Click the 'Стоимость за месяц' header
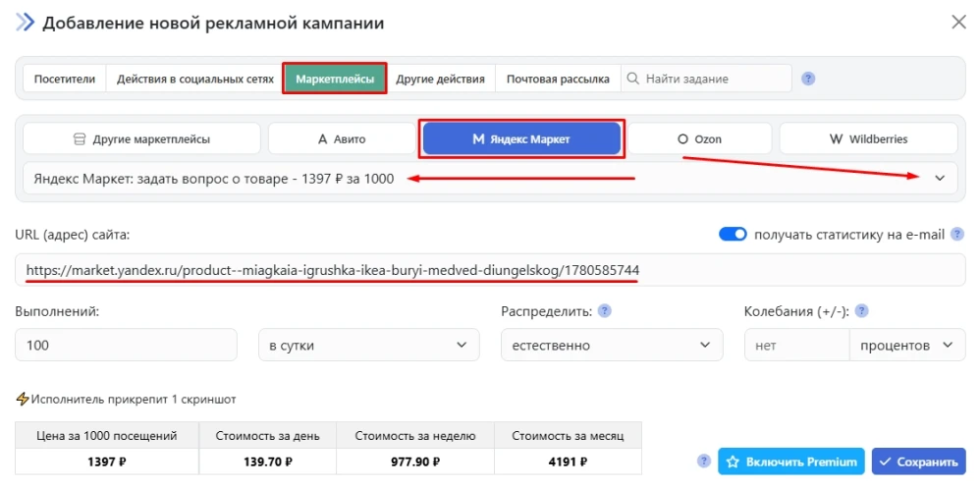The image size is (980, 487). [569, 436]
